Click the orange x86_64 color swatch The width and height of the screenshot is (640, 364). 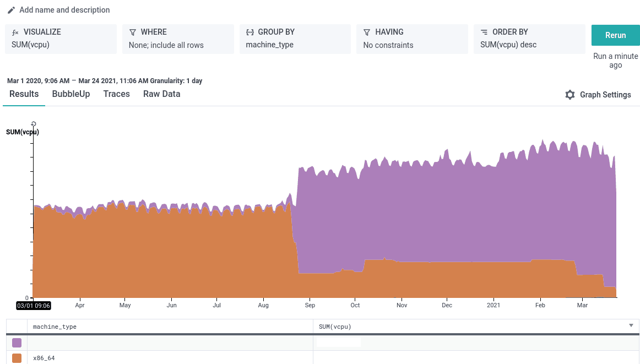click(x=17, y=358)
